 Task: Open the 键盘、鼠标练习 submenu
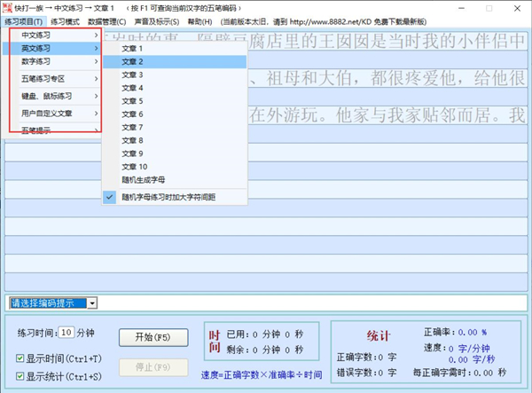pyautogui.click(x=58, y=96)
